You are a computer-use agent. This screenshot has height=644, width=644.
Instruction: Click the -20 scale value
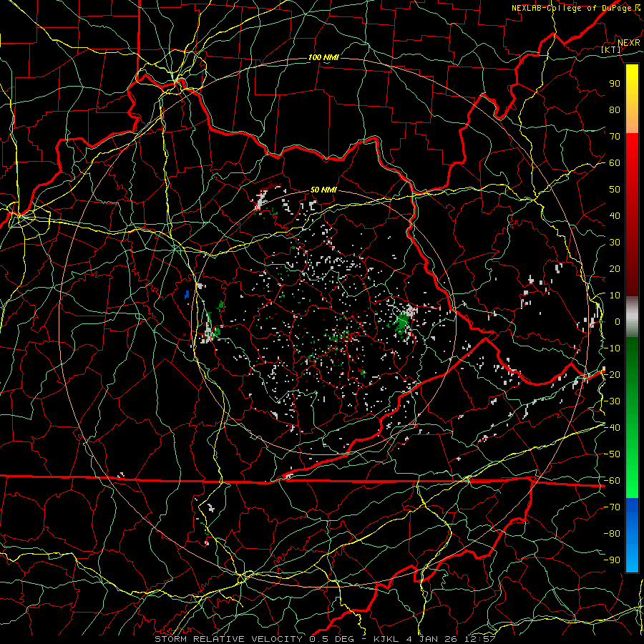(x=612, y=374)
